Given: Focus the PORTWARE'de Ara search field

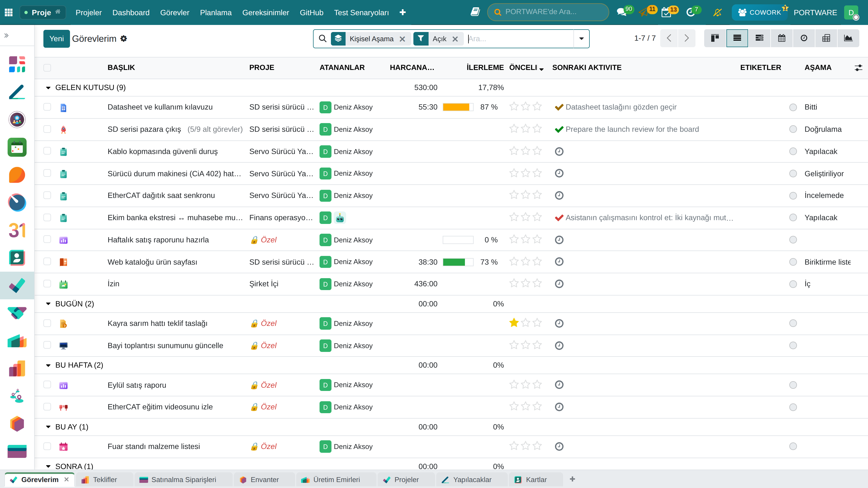Looking at the screenshot, I should click(548, 12).
